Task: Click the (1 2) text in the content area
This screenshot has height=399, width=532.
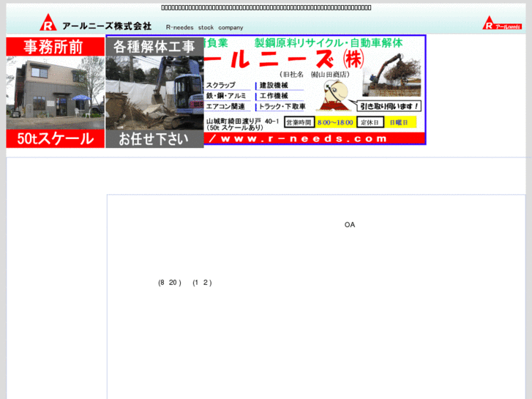Action: 202,283
